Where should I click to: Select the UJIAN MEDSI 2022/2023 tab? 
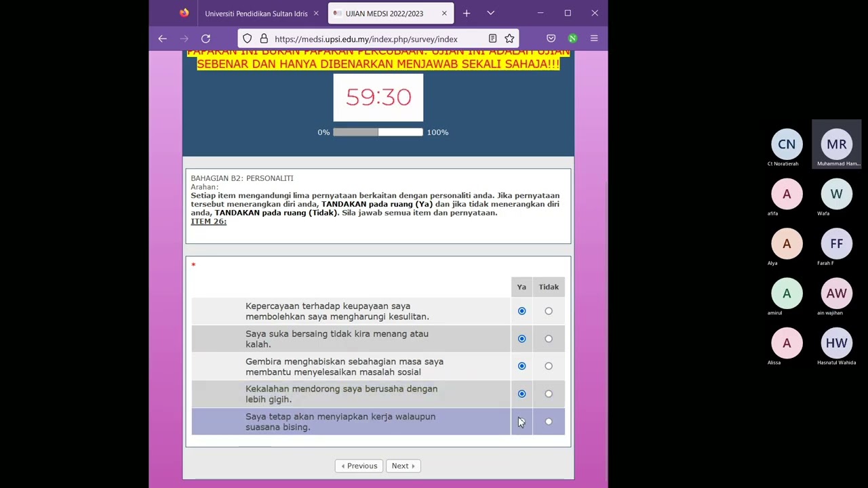384,14
